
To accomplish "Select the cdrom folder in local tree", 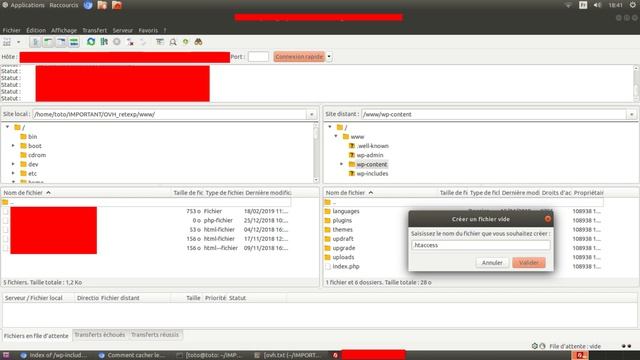I will [x=37, y=155].
